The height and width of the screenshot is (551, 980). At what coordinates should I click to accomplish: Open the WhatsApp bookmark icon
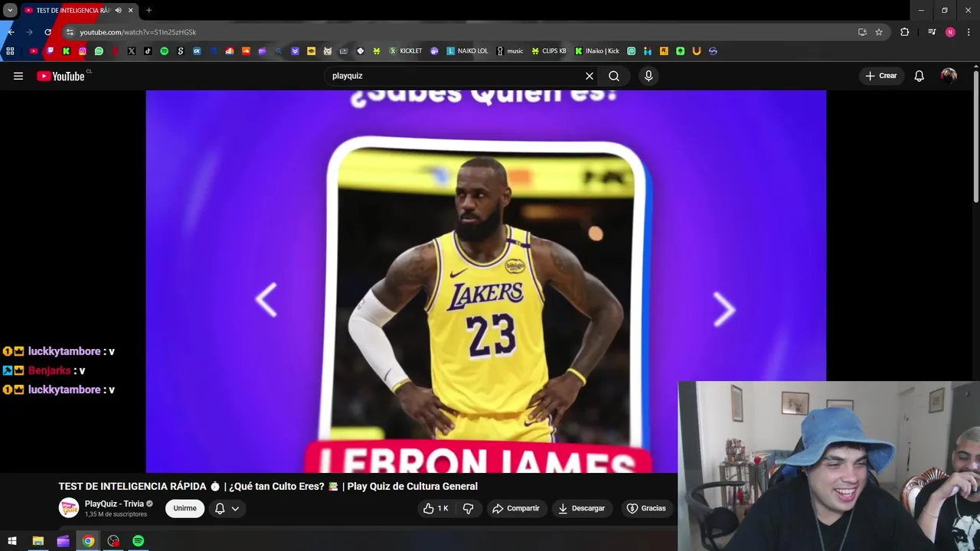coord(99,51)
